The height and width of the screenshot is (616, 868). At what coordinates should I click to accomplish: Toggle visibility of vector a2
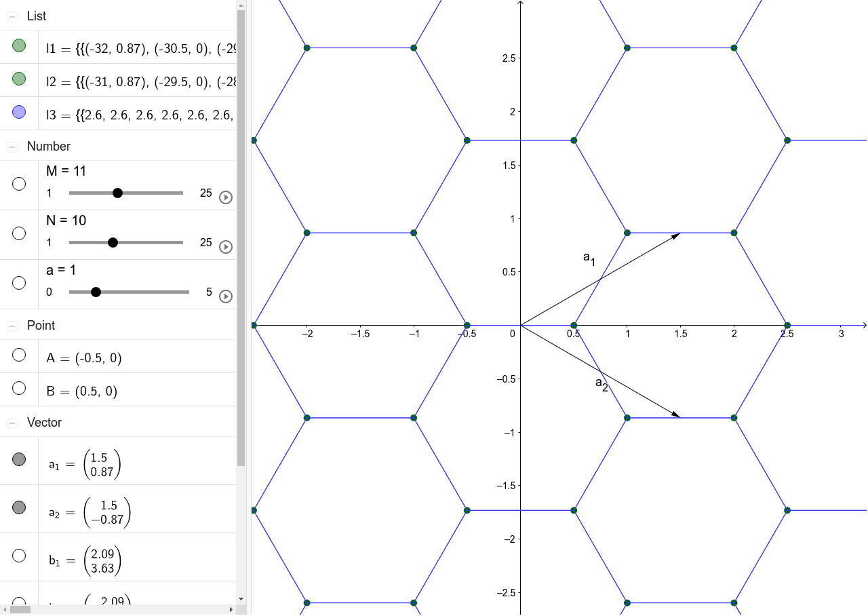click(x=19, y=507)
